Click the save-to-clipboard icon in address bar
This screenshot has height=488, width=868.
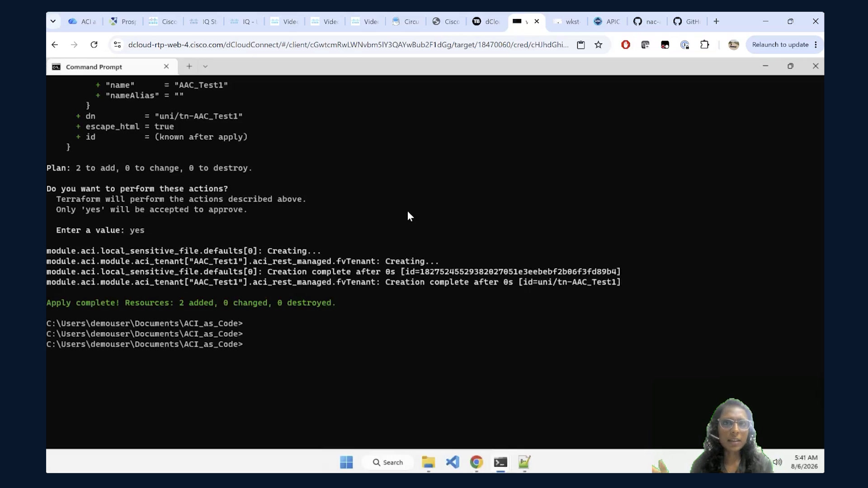(x=581, y=45)
